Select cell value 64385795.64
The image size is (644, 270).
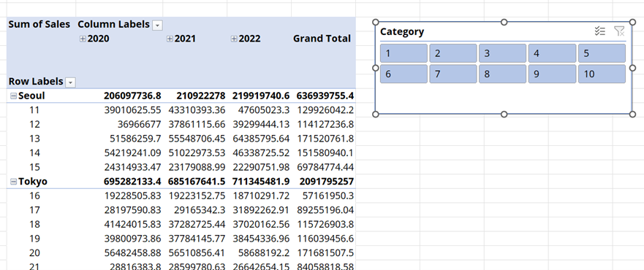261,139
